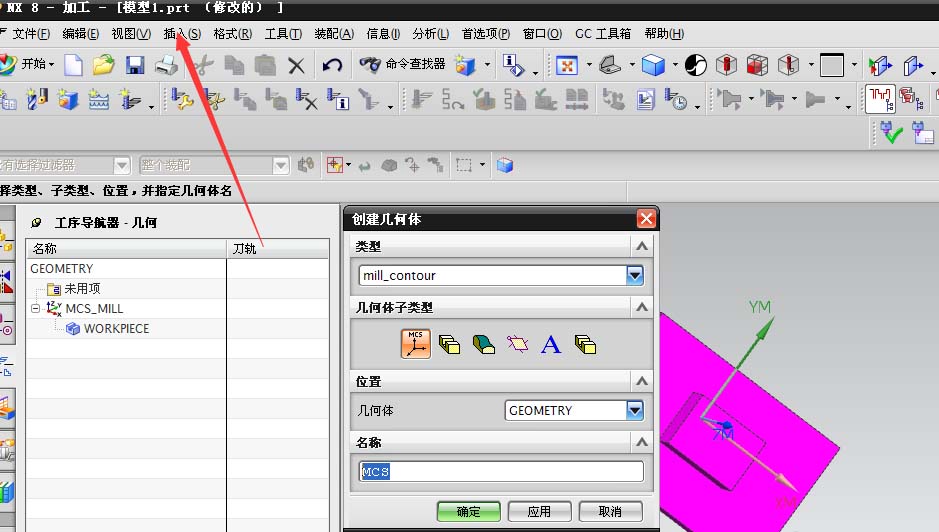Close the 创建几何体 dialog
The height and width of the screenshot is (532, 939).
[x=646, y=219]
